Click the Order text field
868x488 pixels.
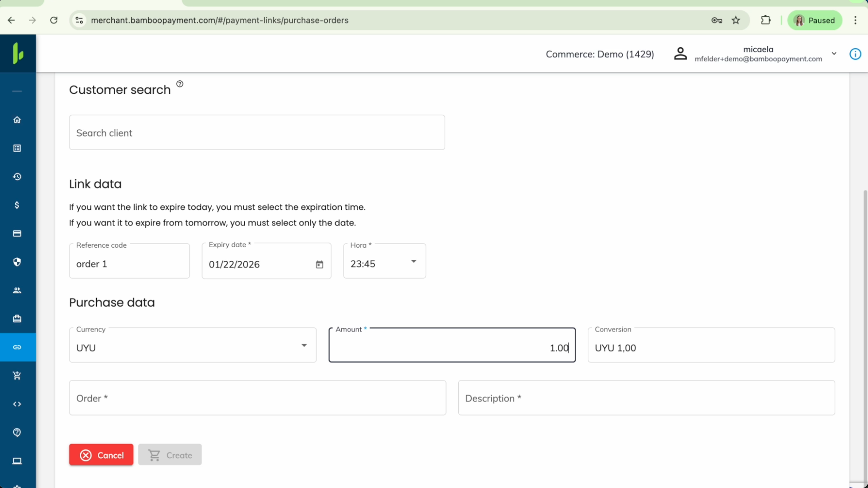click(258, 398)
